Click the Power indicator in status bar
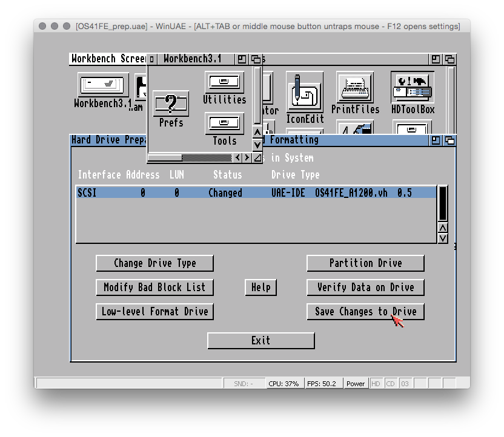The image size is (504, 437). [356, 384]
